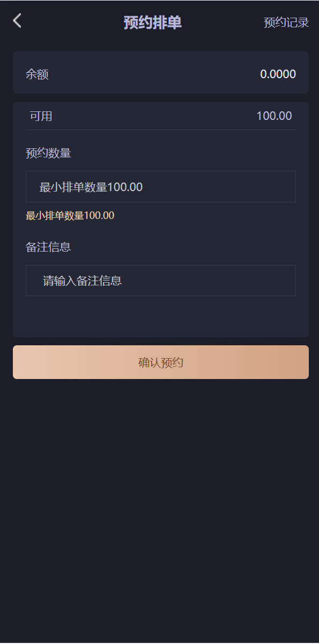This screenshot has width=319, height=644.
Task: Tap the 请输入备注信息 remark input box
Action: (x=160, y=280)
